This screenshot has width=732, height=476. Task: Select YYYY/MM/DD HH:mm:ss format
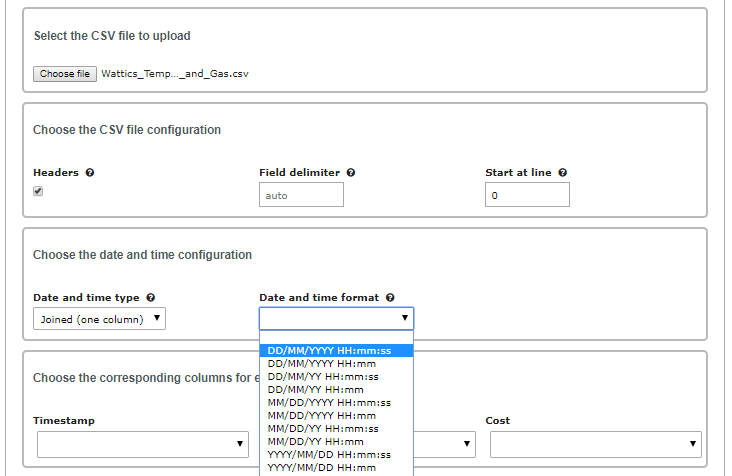pos(329,455)
